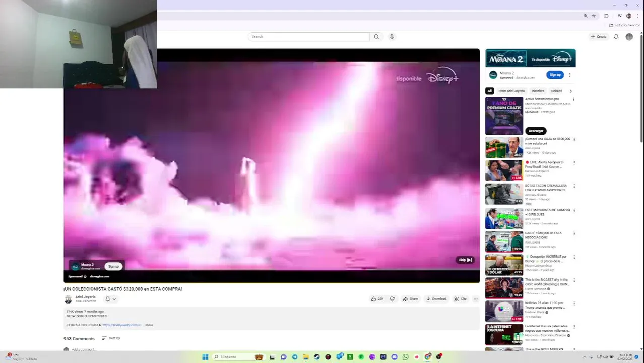This screenshot has width=644, height=363.
Task: Open options for Activa herramientas pro ad
Action: pyautogui.click(x=573, y=100)
